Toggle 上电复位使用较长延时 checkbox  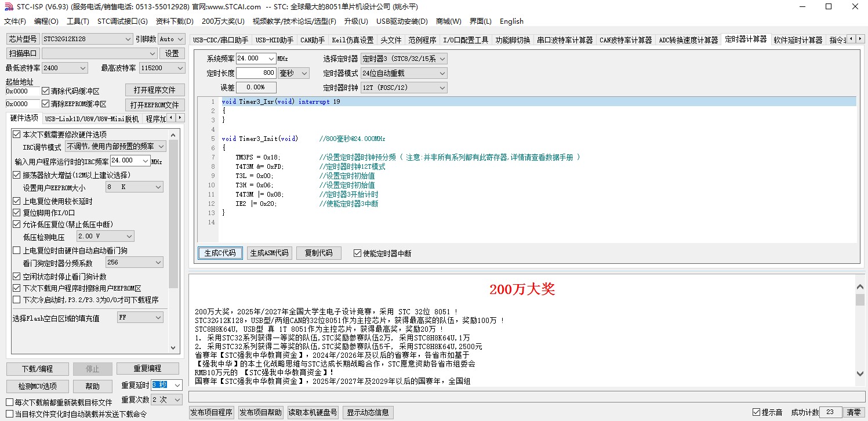pos(17,201)
